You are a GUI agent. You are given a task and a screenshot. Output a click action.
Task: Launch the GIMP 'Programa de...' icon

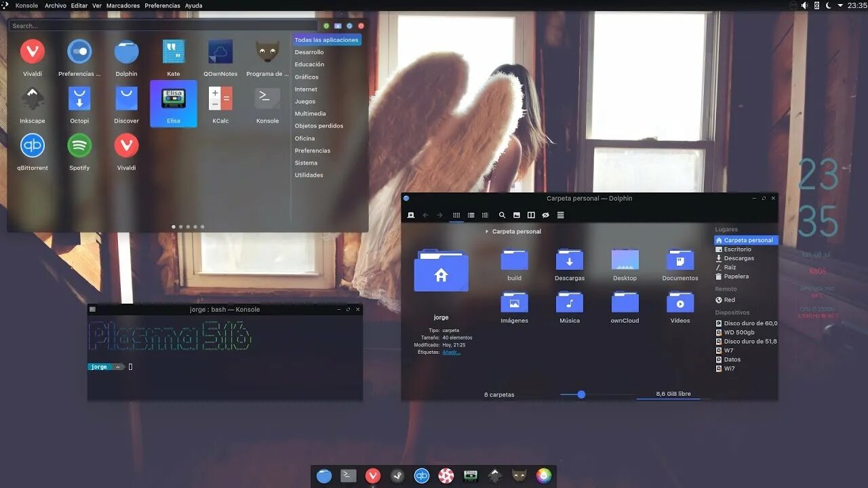[x=267, y=58]
